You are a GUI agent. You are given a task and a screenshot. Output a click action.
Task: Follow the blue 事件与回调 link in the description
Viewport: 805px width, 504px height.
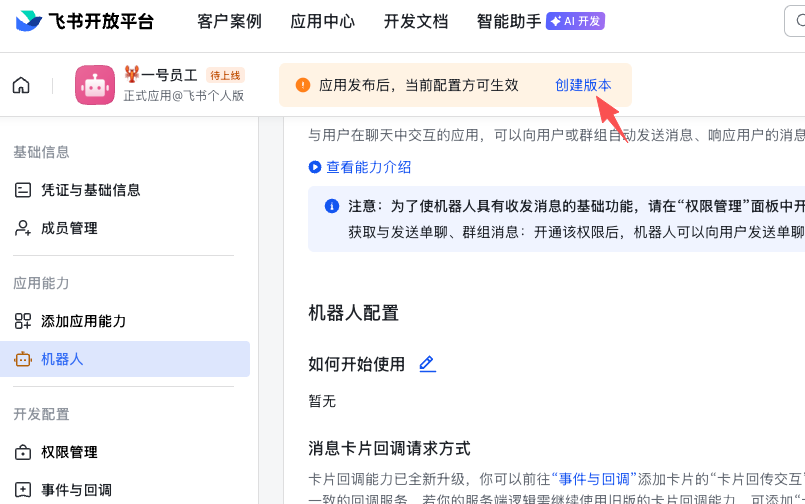tap(594, 479)
